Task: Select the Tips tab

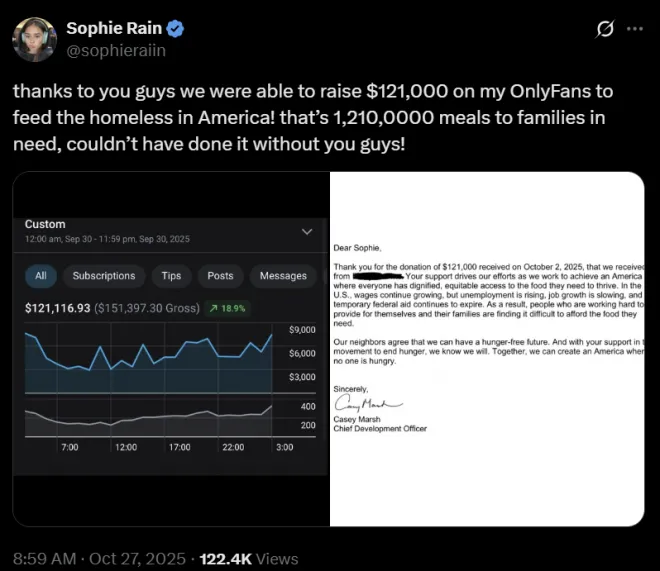Action: click(171, 276)
